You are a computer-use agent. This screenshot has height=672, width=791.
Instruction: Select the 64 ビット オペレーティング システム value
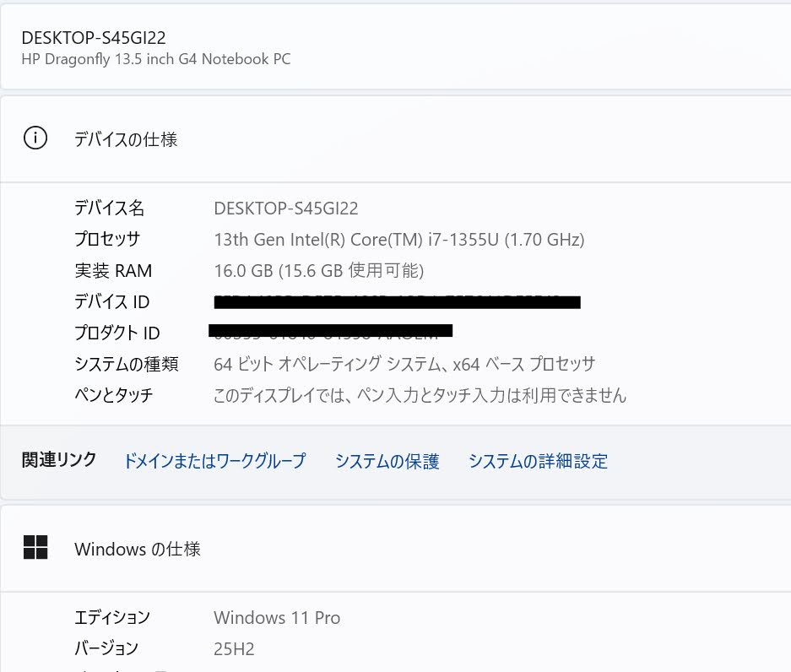point(404,364)
